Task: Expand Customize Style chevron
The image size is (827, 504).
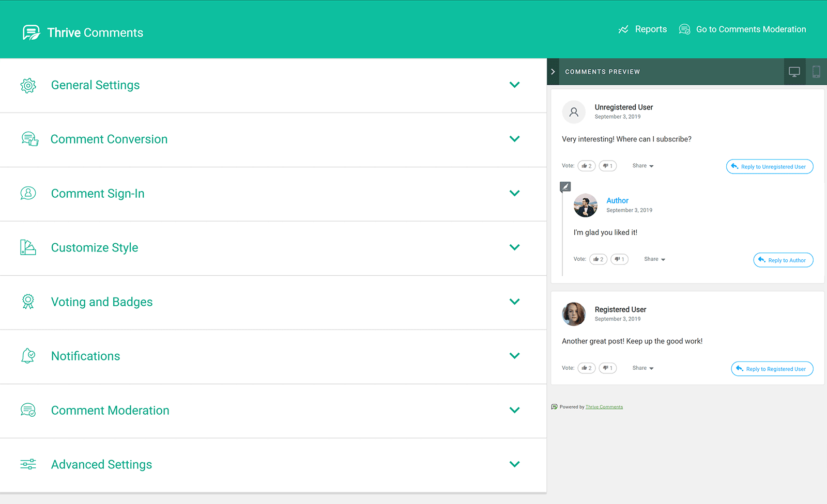Action: (x=514, y=247)
